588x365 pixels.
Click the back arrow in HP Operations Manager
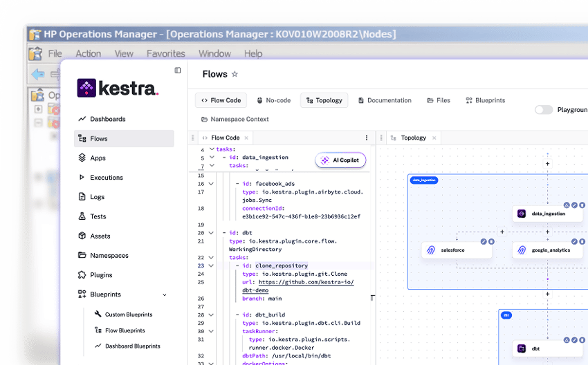click(x=37, y=74)
